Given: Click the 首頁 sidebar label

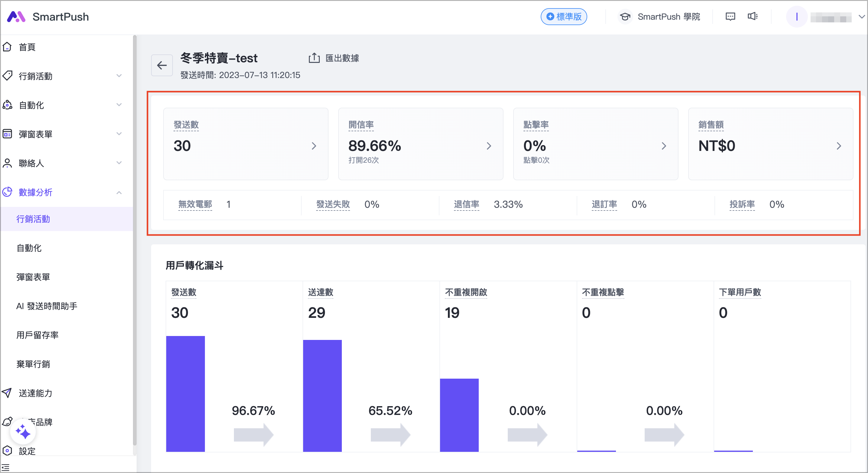Looking at the screenshot, I should point(27,47).
